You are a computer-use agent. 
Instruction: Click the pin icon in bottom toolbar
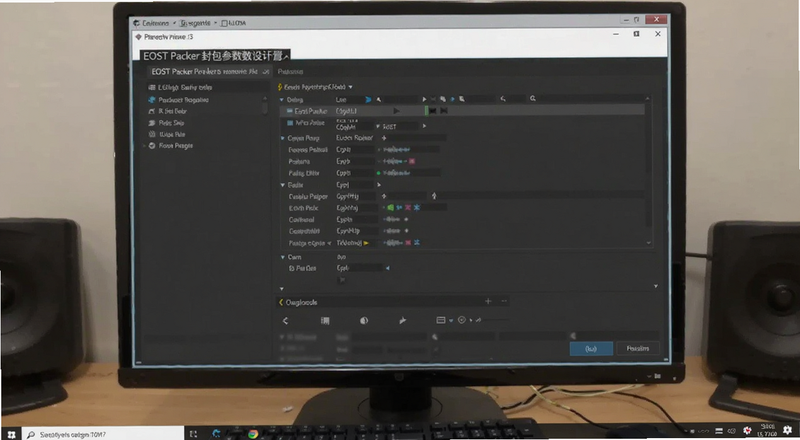[x=403, y=321]
